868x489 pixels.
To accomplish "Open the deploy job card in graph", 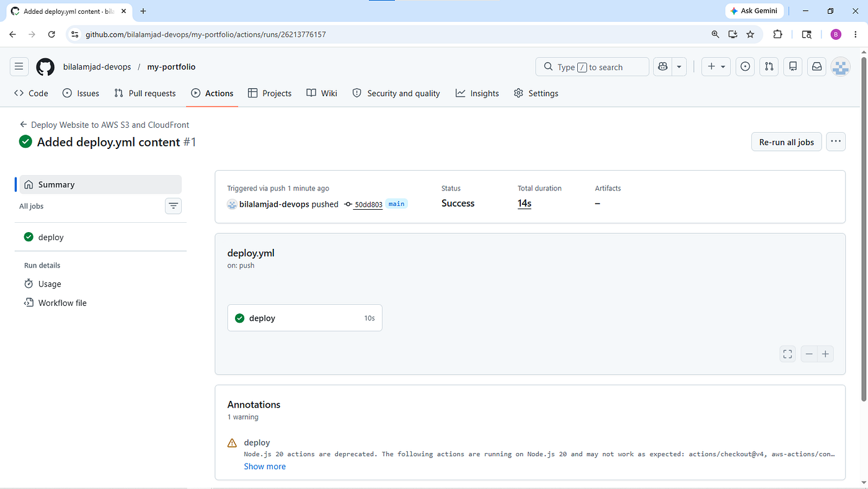I will [305, 318].
